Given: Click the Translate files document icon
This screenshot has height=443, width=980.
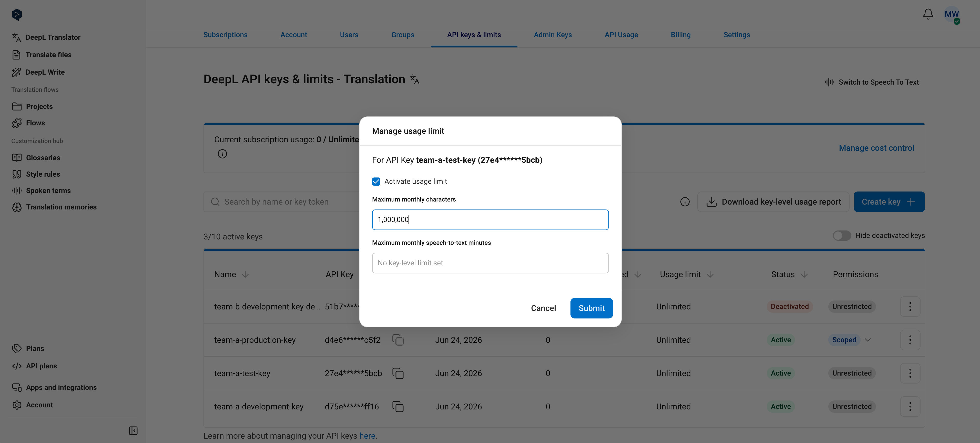Looking at the screenshot, I should (x=16, y=55).
